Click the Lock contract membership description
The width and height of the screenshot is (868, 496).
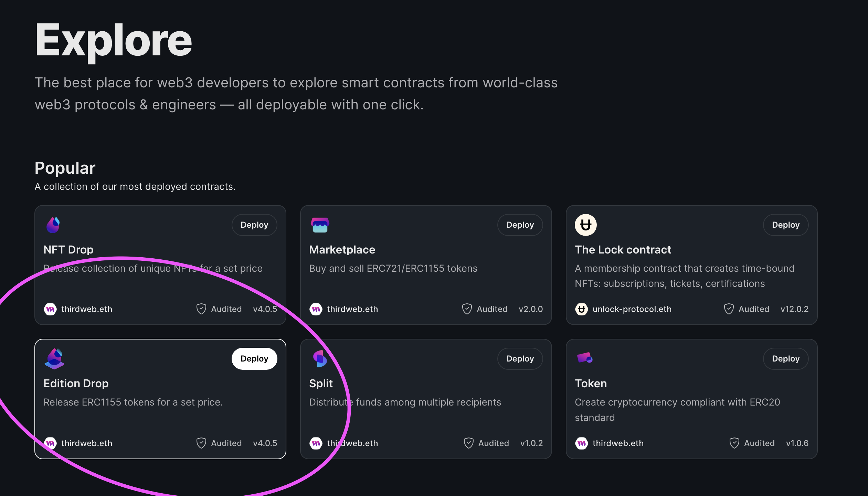pos(685,276)
